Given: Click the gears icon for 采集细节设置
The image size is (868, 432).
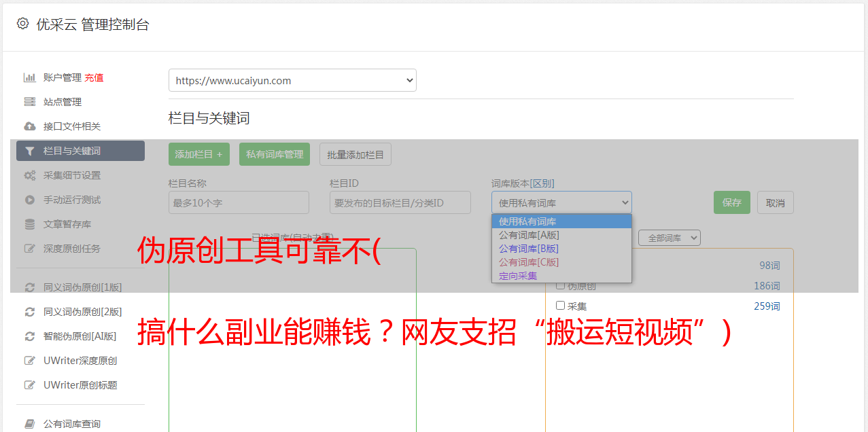Looking at the screenshot, I should (x=29, y=175).
